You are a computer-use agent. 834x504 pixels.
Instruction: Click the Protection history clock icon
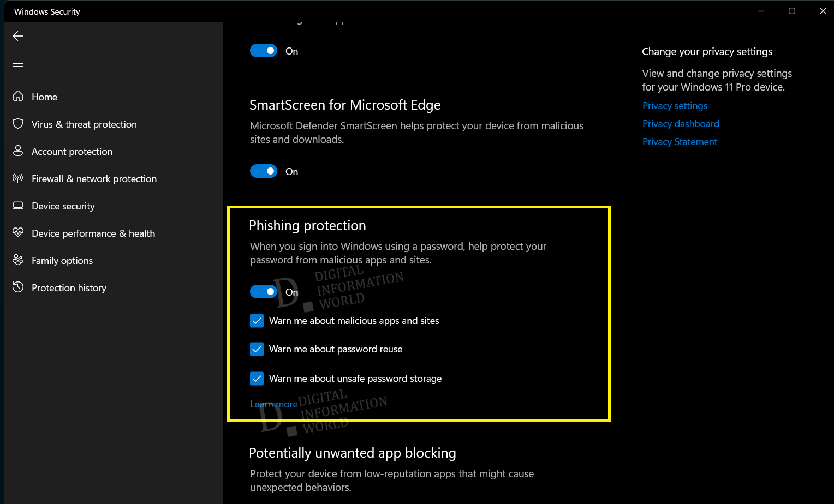[18, 287]
